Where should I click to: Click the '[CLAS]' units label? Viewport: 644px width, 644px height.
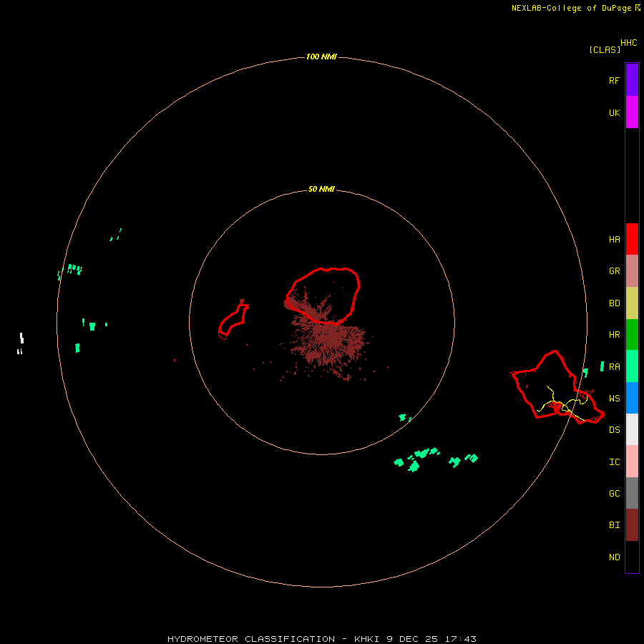pyautogui.click(x=605, y=49)
